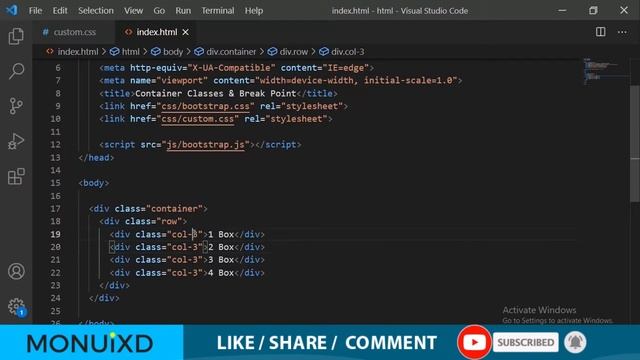The width and height of the screenshot is (640, 360).
Task: Open the Selection menu
Action: click(x=96, y=11)
